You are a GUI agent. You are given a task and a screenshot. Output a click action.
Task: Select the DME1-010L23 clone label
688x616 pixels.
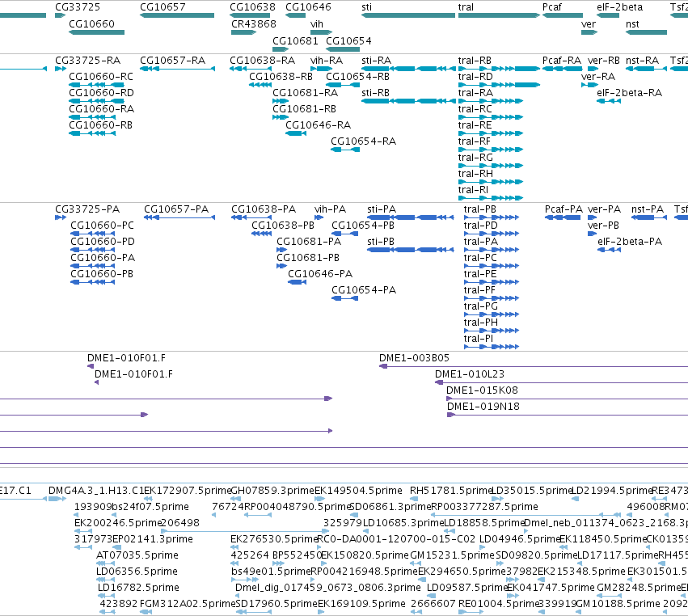click(470, 373)
